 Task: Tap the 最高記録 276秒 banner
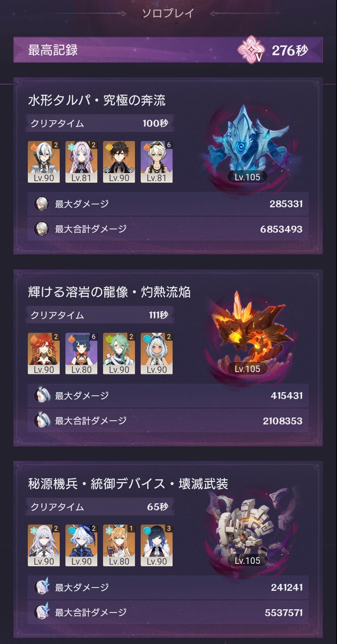pyautogui.click(x=168, y=50)
